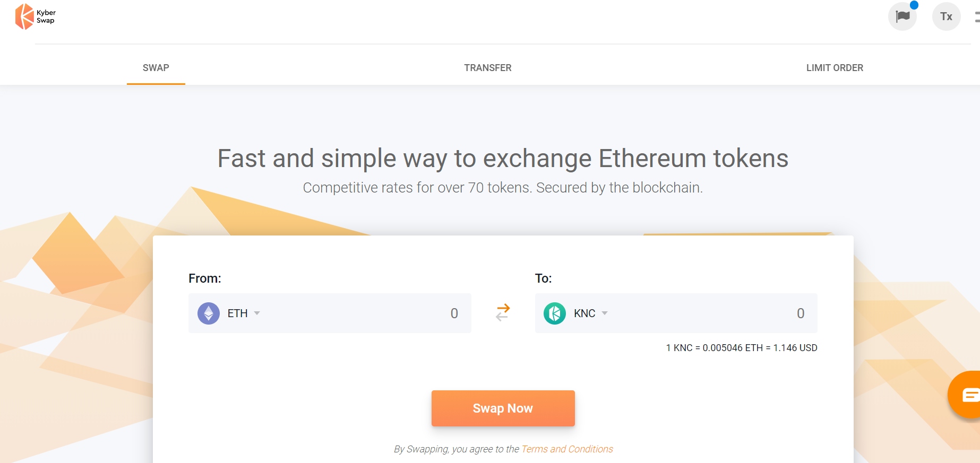Open the orange chat support bubble
This screenshot has height=463, width=980.
point(965,395)
